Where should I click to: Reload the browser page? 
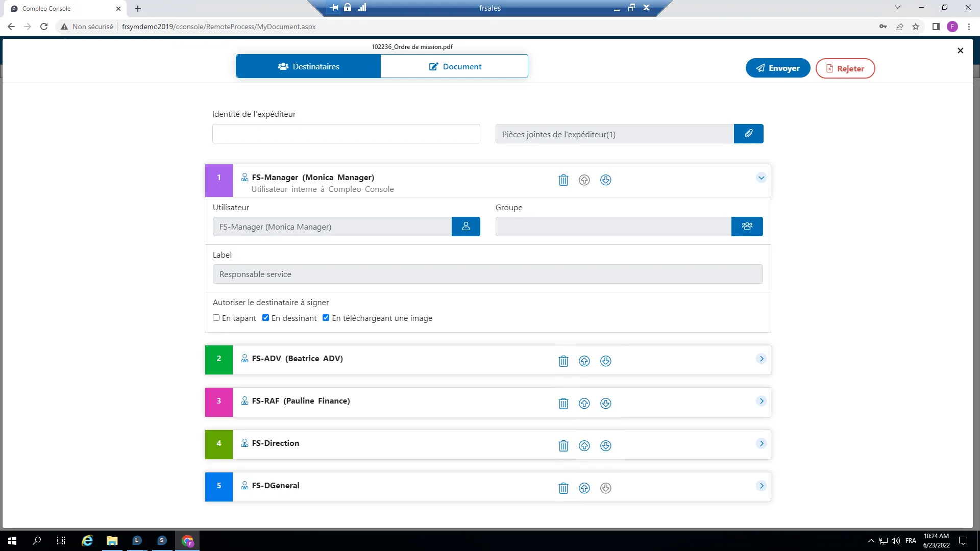(x=44, y=27)
